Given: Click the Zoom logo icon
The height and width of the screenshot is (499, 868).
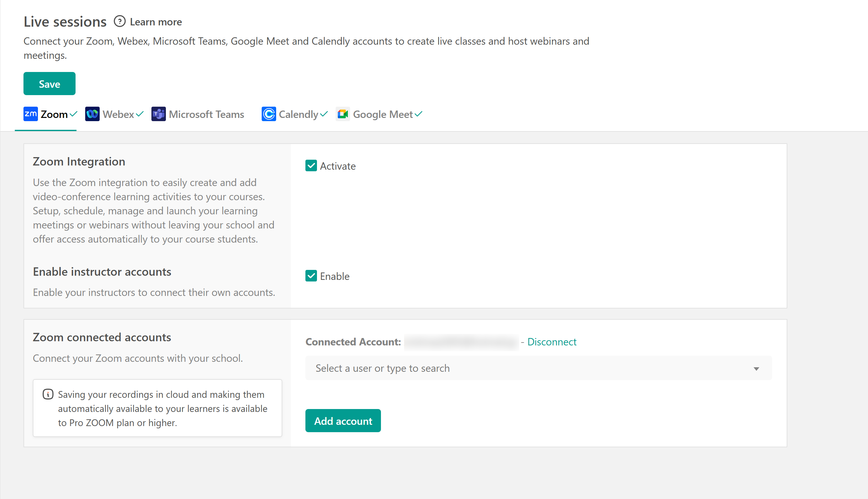Looking at the screenshot, I should click(x=31, y=114).
